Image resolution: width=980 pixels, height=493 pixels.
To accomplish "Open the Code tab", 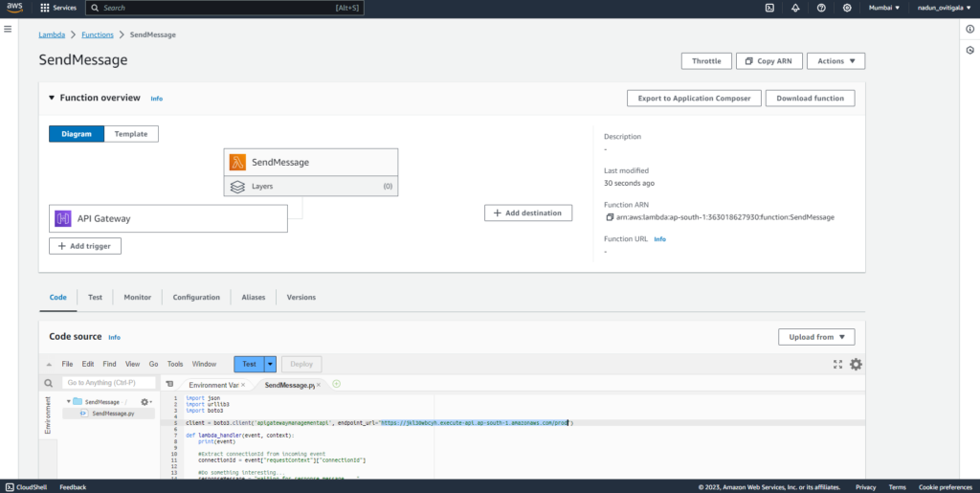I will (58, 298).
